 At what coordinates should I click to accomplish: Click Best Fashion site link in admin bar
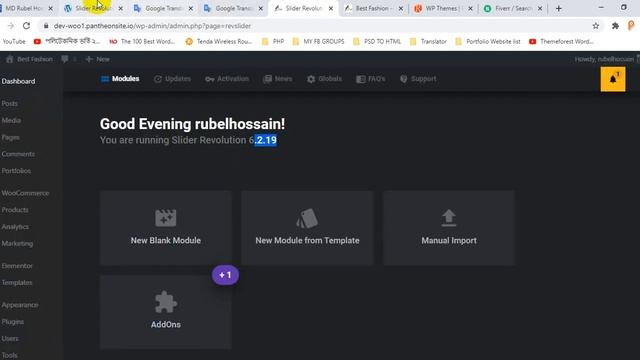coord(29,59)
